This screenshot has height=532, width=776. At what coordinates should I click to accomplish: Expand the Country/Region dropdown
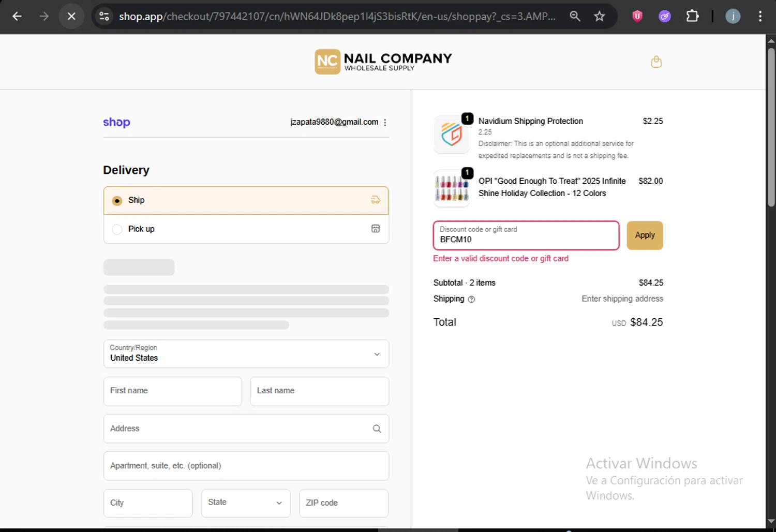246,353
